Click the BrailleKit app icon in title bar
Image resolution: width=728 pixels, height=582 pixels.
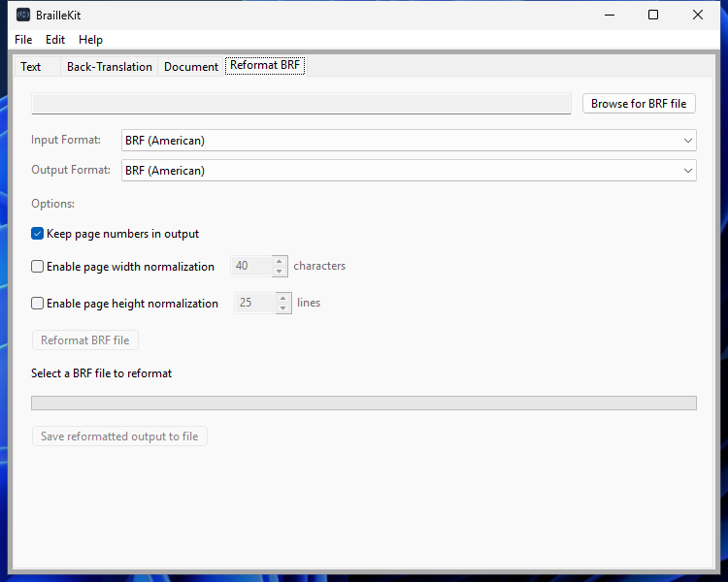pyautogui.click(x=23, y=15)
